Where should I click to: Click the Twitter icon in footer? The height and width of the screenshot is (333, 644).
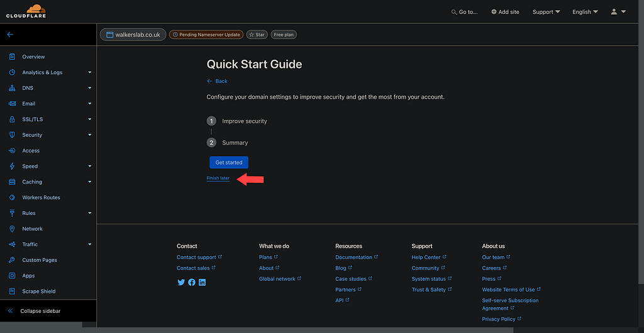tap(181, 283)
